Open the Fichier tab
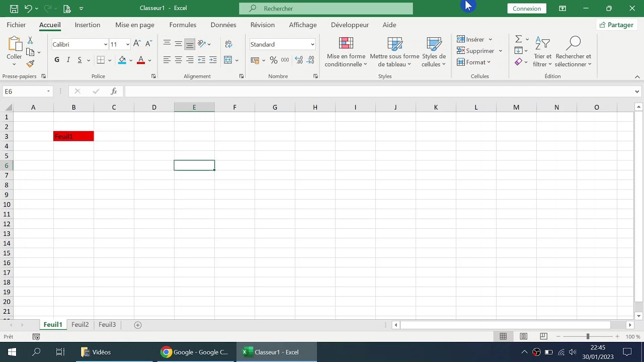Image resolution: width=644 pixels, height=362 pixels. [x=16, y=25]
